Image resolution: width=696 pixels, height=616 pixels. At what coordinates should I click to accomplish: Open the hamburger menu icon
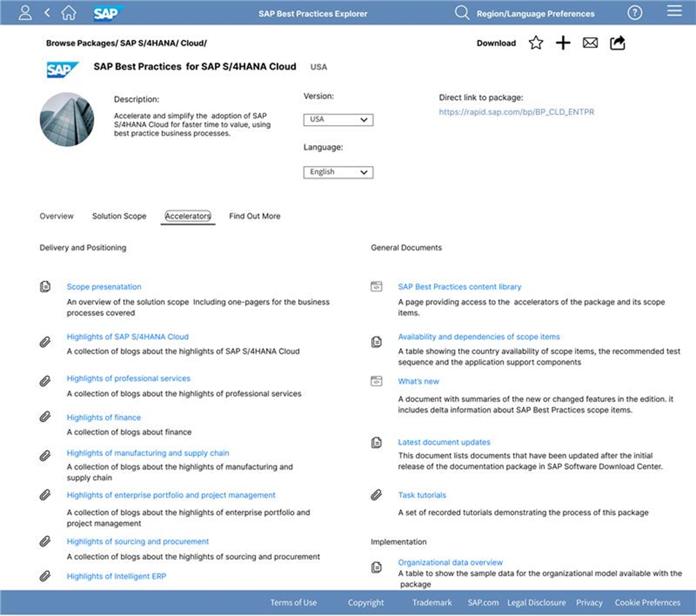[675, 11]
